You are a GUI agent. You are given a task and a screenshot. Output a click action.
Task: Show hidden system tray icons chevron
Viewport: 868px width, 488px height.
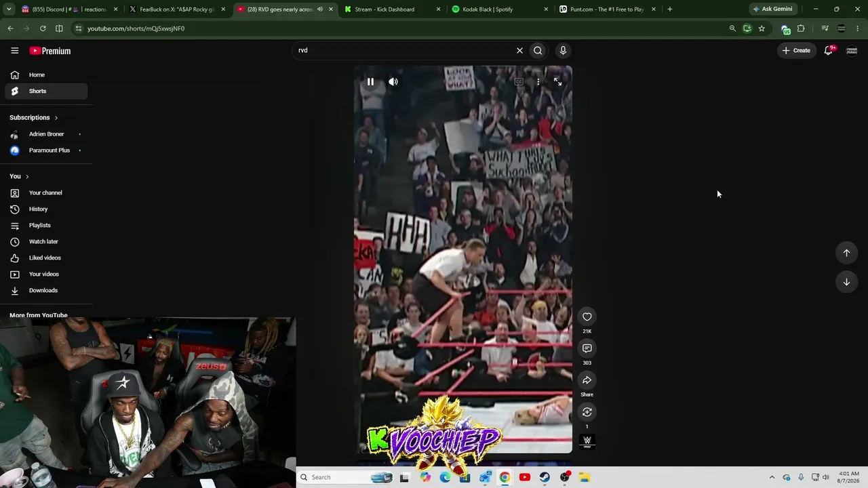pyautogui.click(x=772, y=477)
